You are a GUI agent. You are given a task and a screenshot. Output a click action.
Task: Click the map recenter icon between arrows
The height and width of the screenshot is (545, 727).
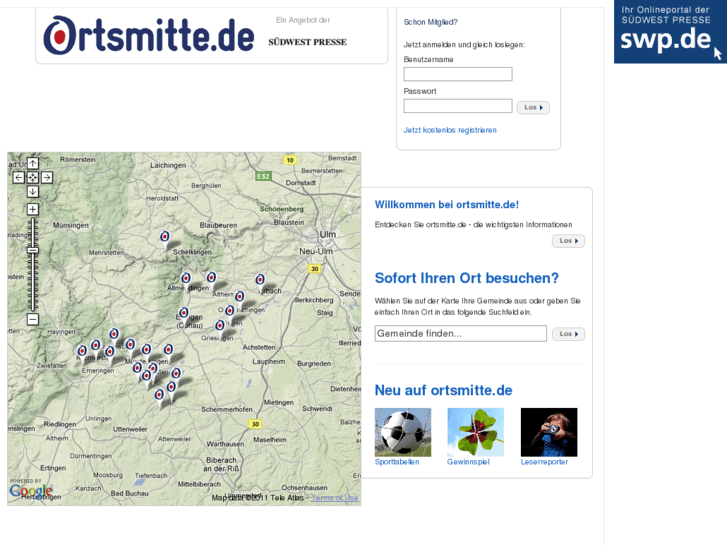[32, 177]
